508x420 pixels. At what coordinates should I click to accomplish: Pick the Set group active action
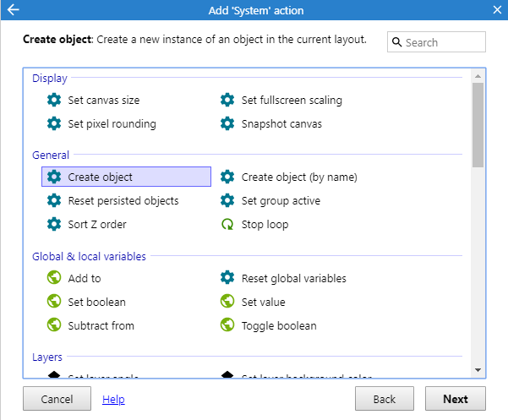pyautogui.click(x=281, y=201)
